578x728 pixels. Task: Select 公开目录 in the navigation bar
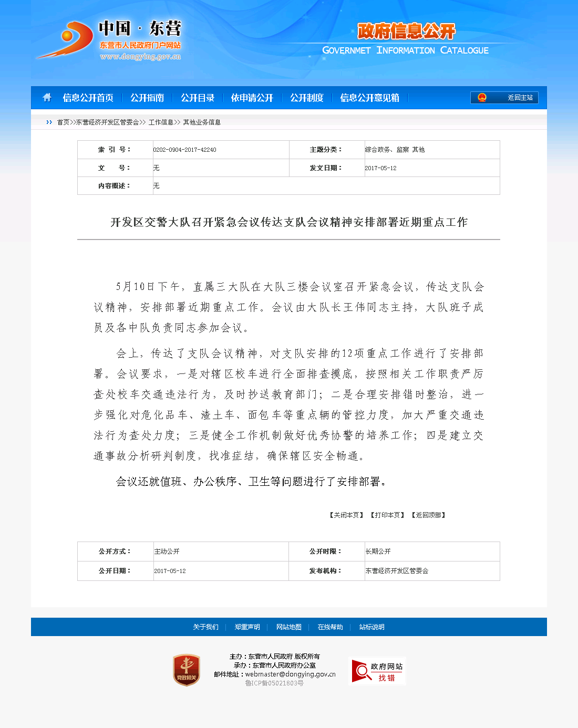[x=198, y=98]
